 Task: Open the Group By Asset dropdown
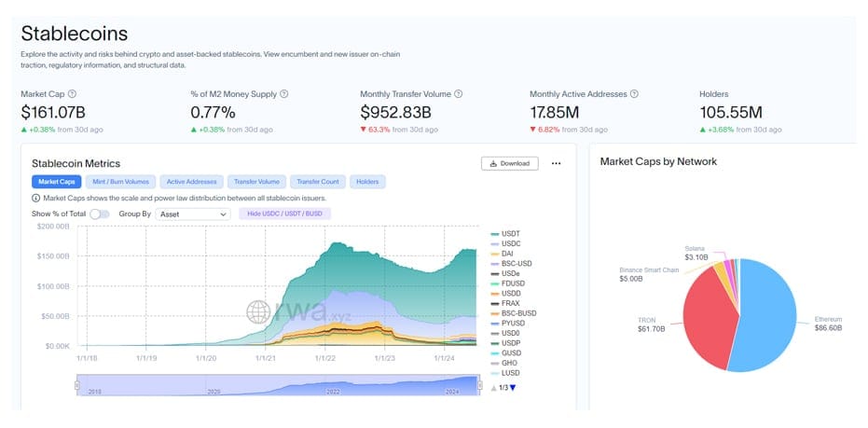193,214
